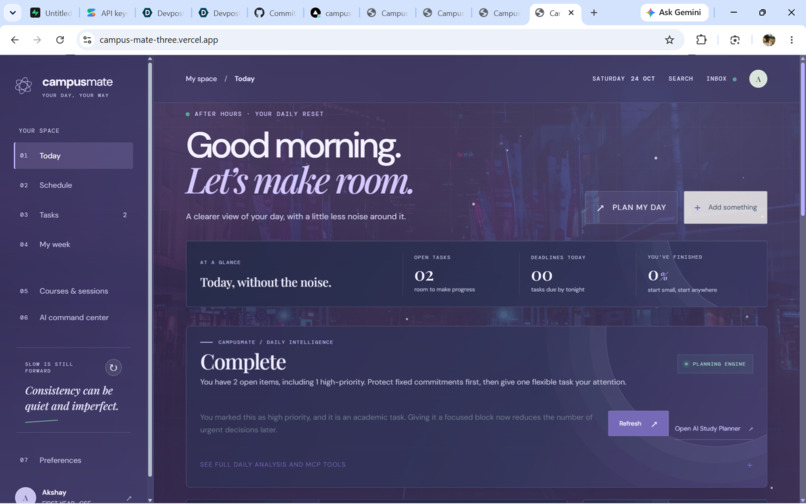806x504 pixels.
Task: Click browser forward arrow
Action: click(37, 40)
